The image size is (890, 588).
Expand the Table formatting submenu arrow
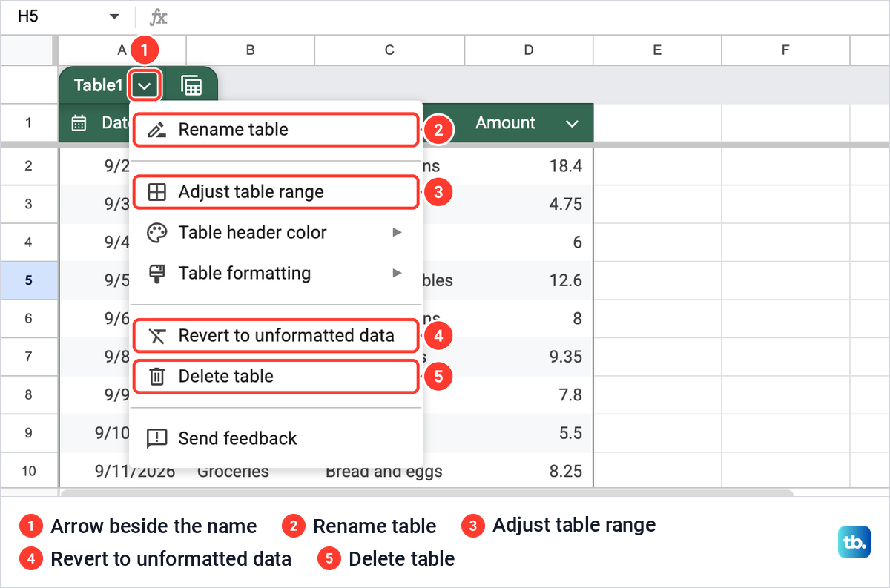[x=398, y=273]
